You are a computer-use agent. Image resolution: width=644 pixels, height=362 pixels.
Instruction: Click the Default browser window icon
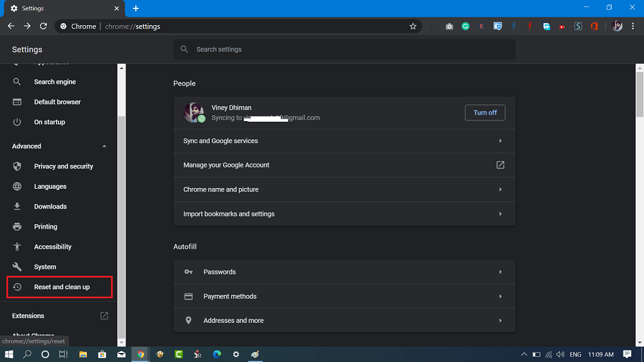(x=17, y=102)
